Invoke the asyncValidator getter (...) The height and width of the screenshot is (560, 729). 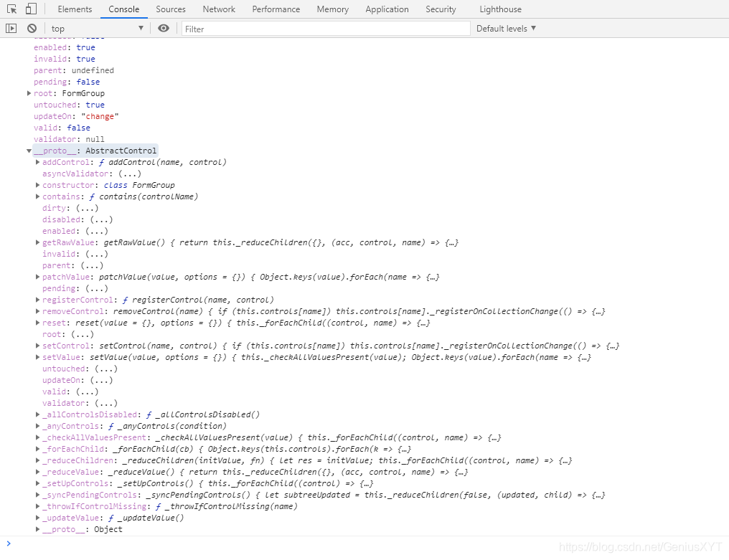[129, 174]
